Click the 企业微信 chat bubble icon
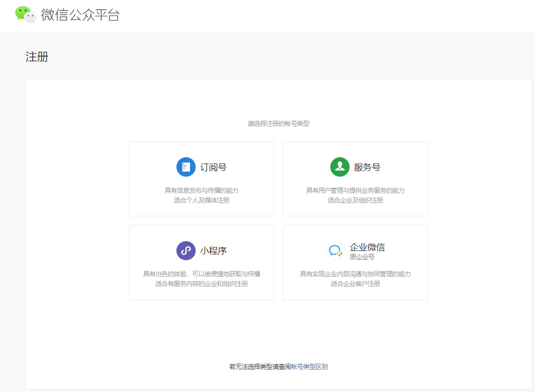The image size is (535, 392). coord(335,251)
